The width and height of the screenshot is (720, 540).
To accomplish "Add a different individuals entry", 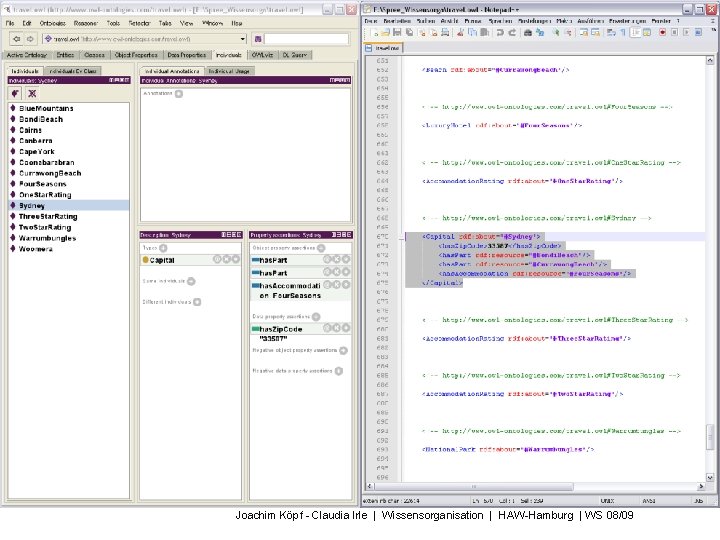I will point(197,302).
